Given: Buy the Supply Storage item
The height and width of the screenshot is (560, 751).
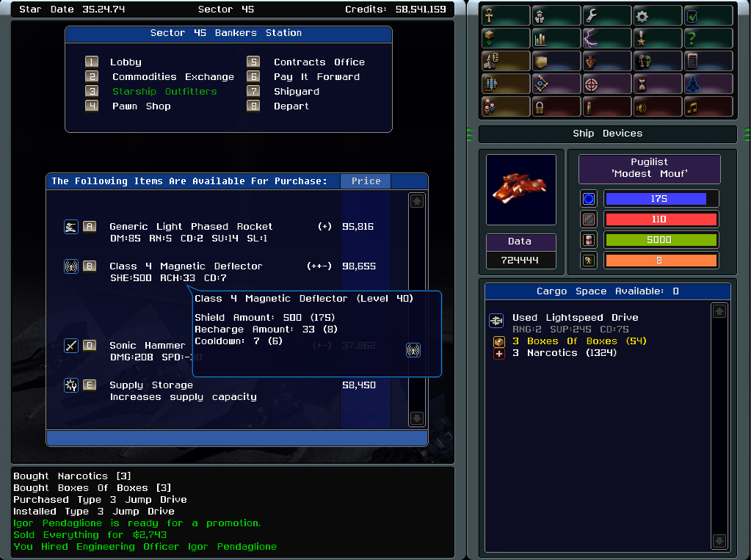Looking at the screenshot, I should [150, 385].
